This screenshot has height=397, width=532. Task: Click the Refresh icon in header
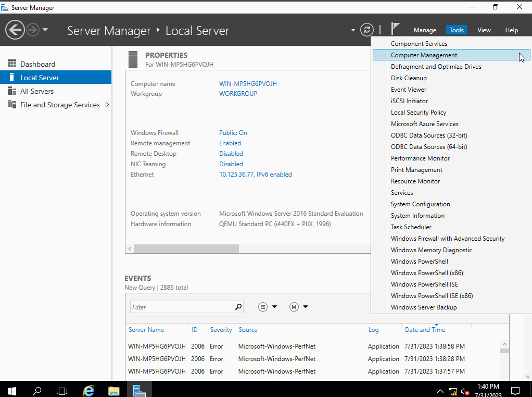point(367,30)
